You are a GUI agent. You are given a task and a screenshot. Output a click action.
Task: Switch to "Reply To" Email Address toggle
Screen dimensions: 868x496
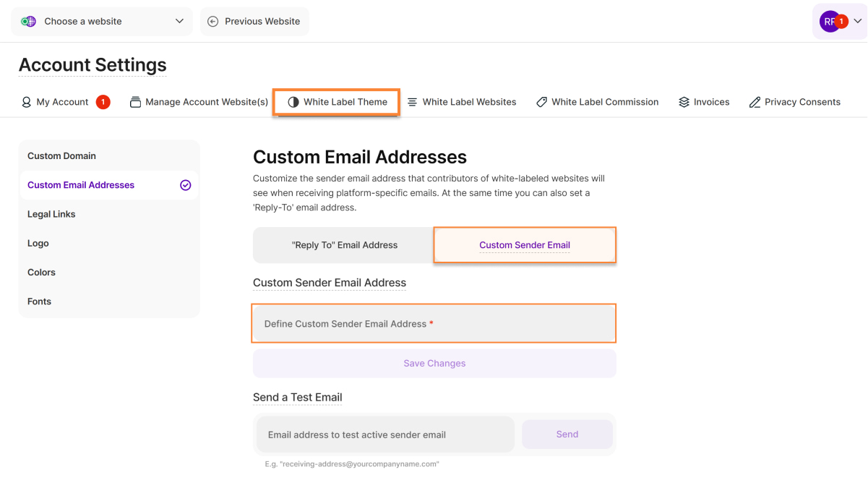click(x=344, y=245)
